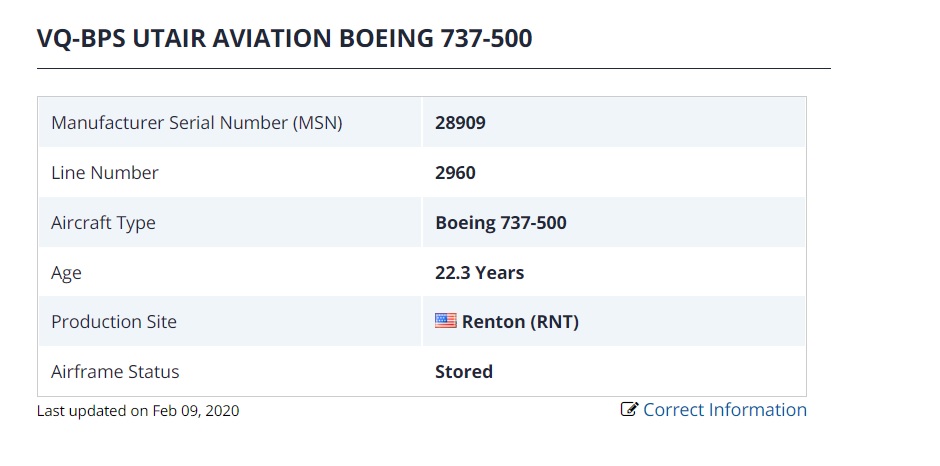Click the edit pencil icon beside Correct Information
940x466 pixels.
(x=629, y=410)
